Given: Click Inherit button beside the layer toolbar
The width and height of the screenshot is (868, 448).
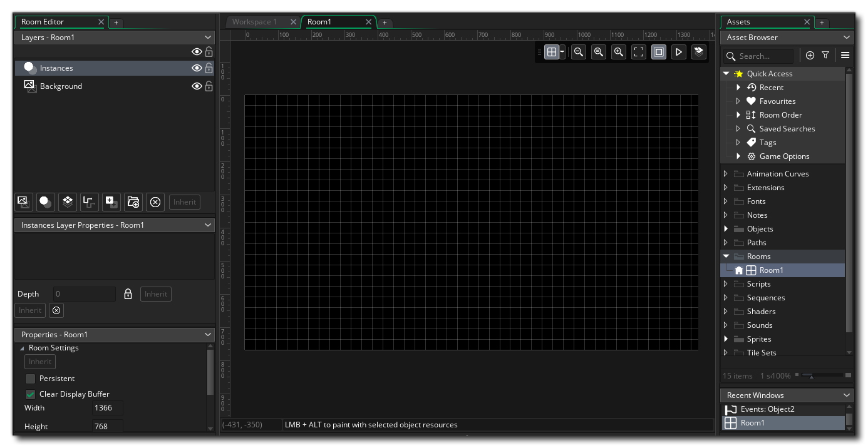Looking at the screenshot, I should (x=185, y=202).
